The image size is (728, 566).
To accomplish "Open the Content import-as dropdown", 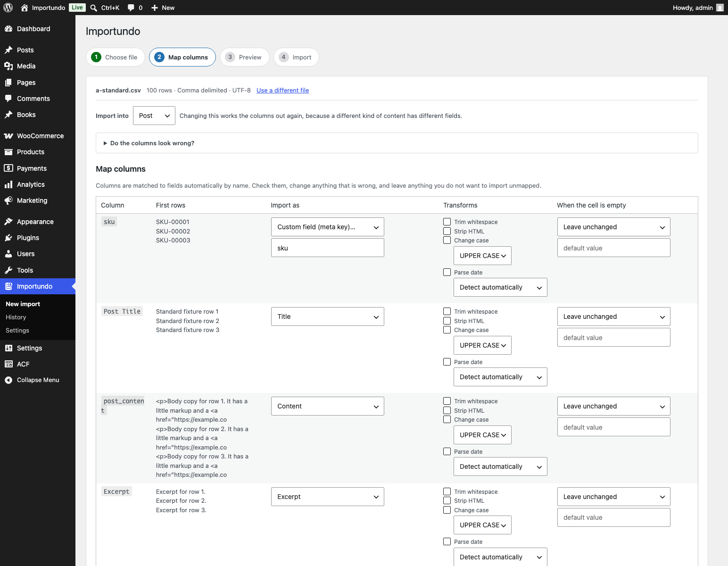I will (328, 406).
